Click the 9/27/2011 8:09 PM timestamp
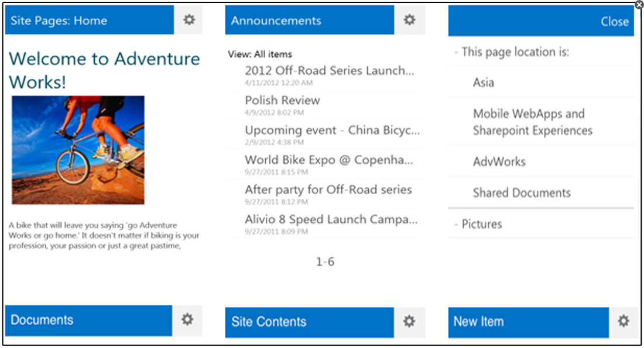Screen dimensions: 644x348 pyautogui.click(x=276, y=232)
